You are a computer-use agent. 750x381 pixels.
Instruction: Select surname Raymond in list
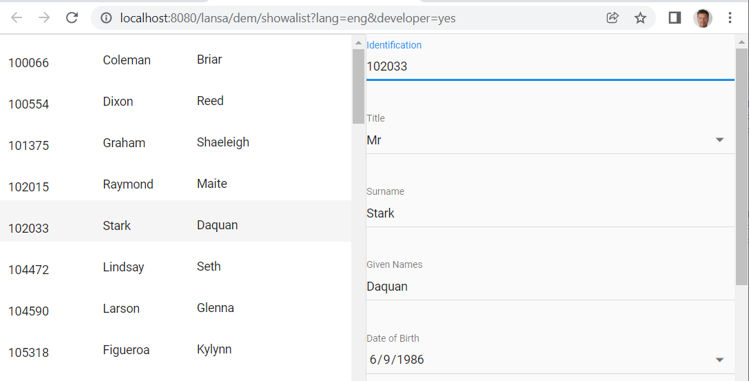pos(128,185)
